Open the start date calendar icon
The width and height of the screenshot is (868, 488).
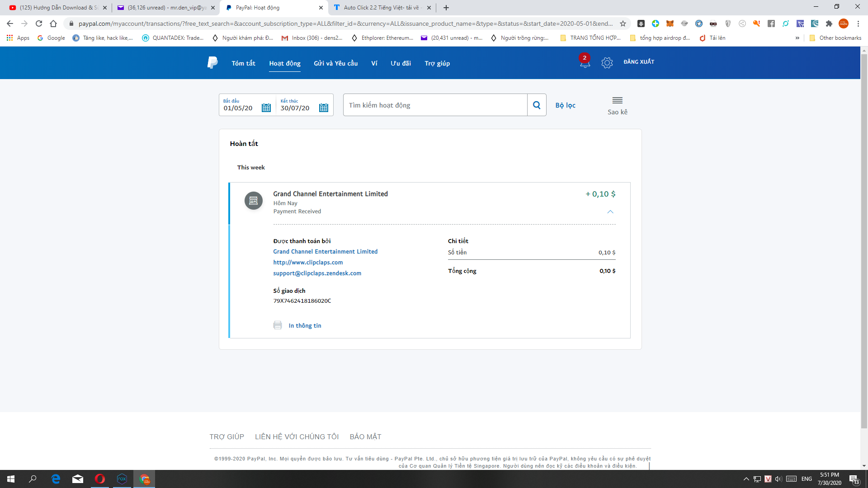(266, 108)
